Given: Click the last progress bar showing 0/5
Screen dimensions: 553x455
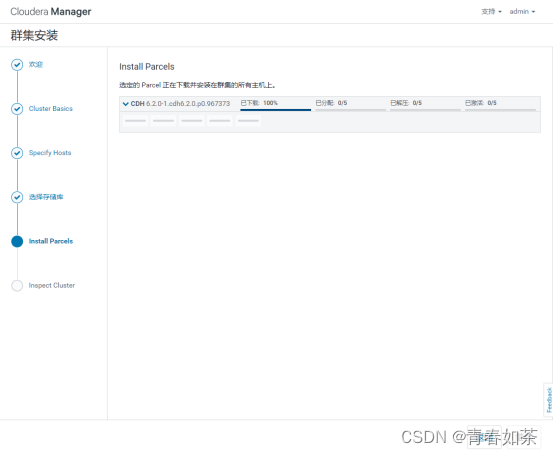Looking at the screenshot, I should 500,110.
